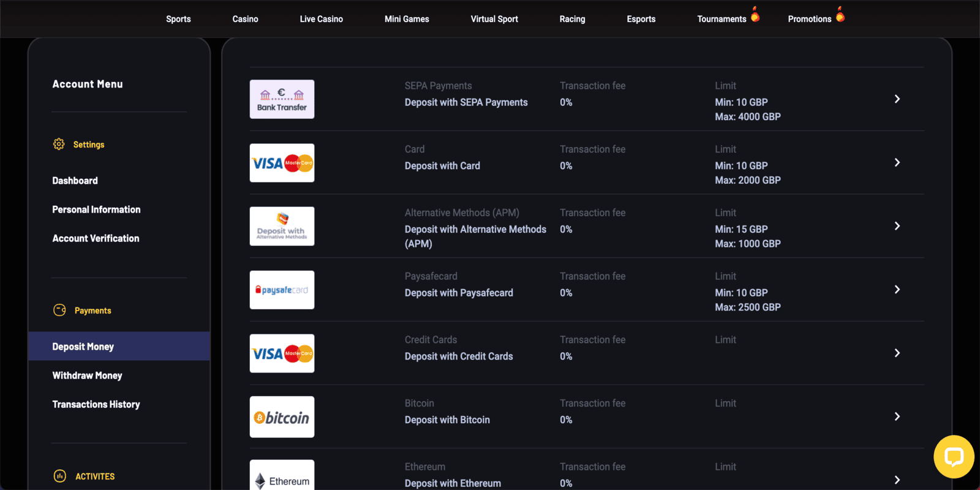The height and width of the screenshot is (490, 980).
Task: Click the SEPA Bank Transfer logo
Action: 282,99
